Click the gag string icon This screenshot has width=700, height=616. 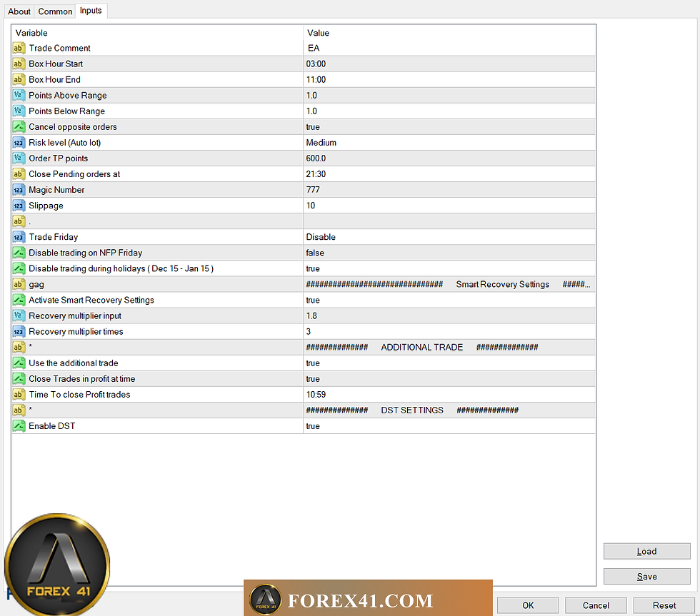point(19,285)
